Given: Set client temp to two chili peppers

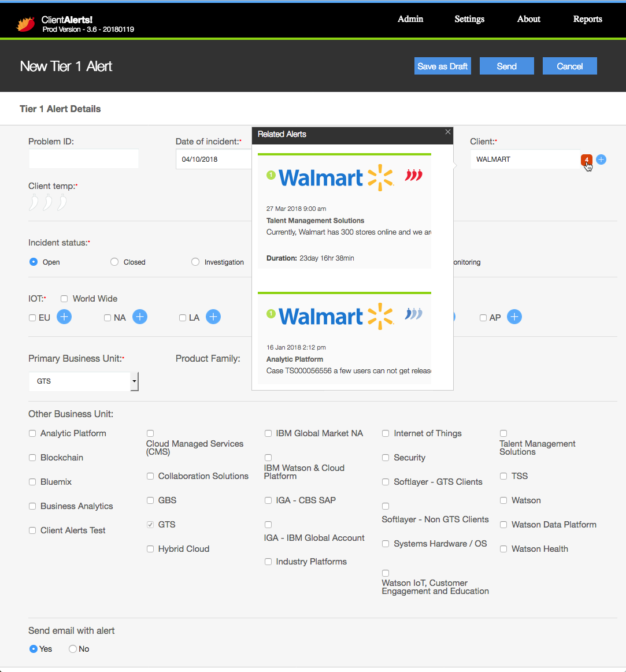Looking at the screenshot, I should click(47, 202).
